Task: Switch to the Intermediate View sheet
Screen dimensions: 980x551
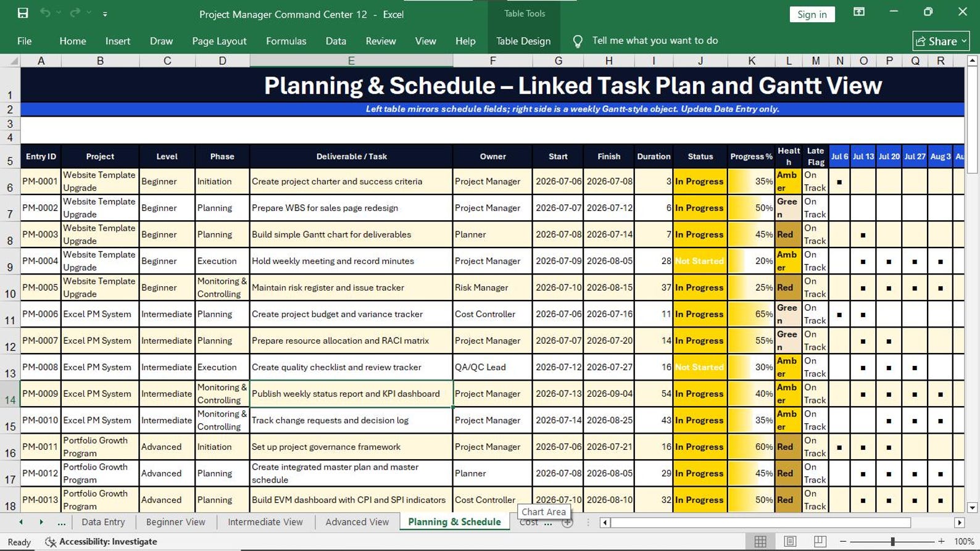Action: 265,522
